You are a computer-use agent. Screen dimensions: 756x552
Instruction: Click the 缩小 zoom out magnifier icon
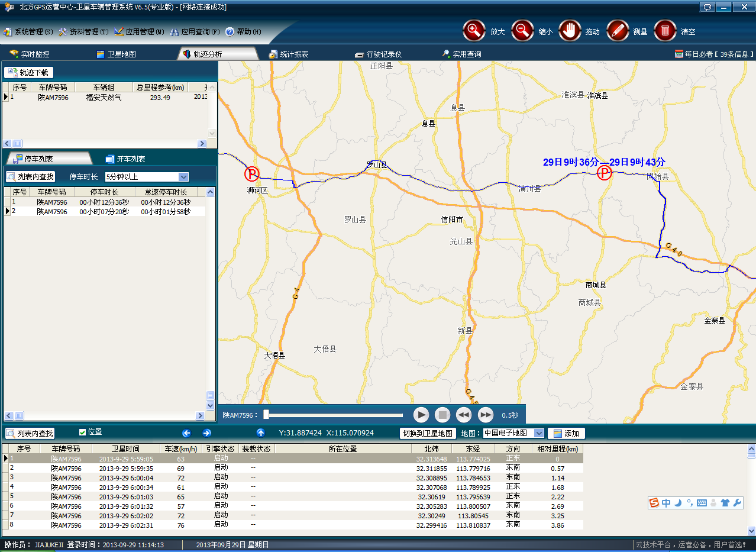tap(522, 31)
